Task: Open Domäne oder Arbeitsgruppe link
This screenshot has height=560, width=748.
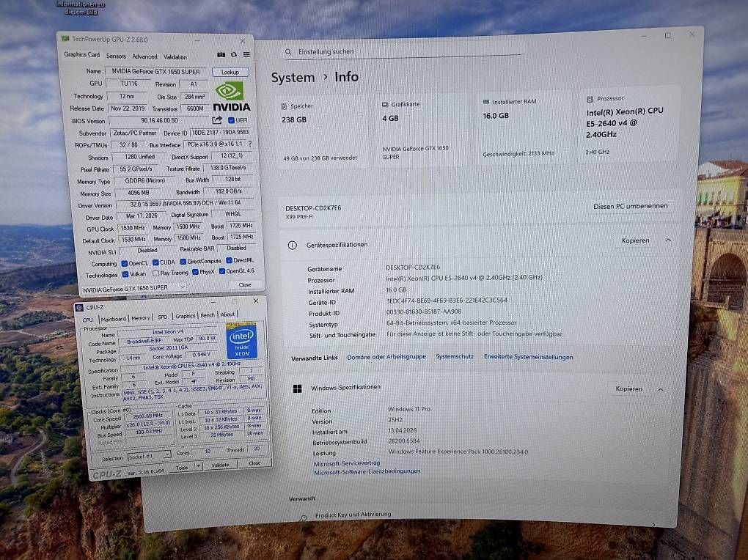Action: coord(386,357)
